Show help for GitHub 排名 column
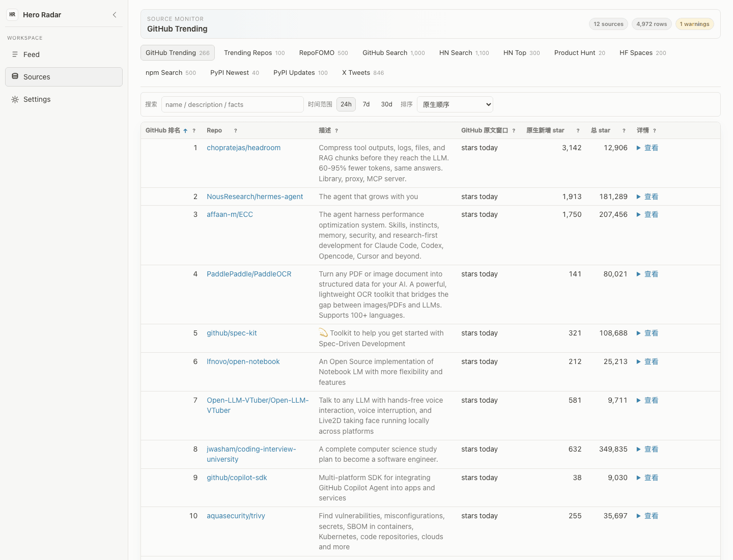 click(x=194, y=131)
